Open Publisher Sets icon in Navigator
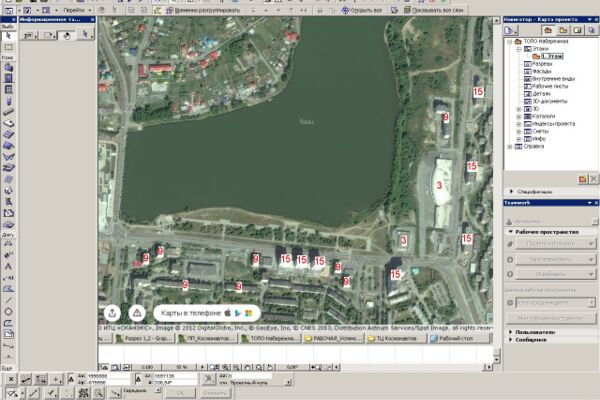This screenshot has width=600, height=400. (x=592, y=30)
